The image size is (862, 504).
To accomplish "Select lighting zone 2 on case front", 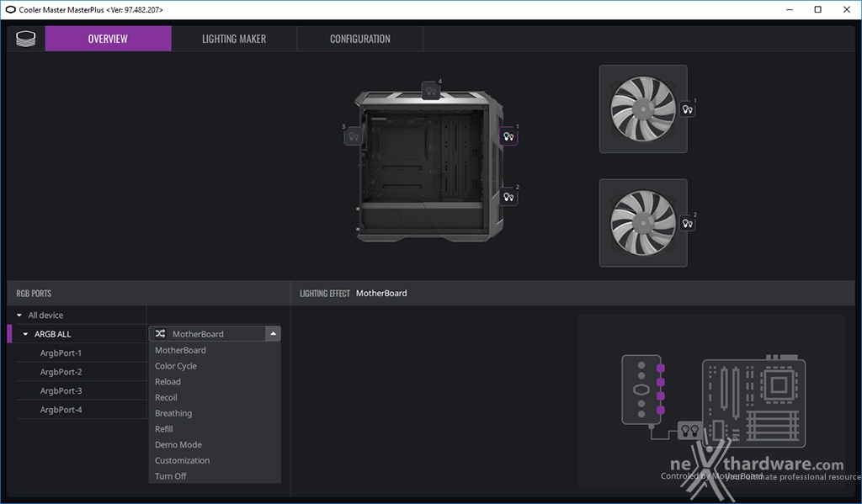I will click(x=508, y=196).
